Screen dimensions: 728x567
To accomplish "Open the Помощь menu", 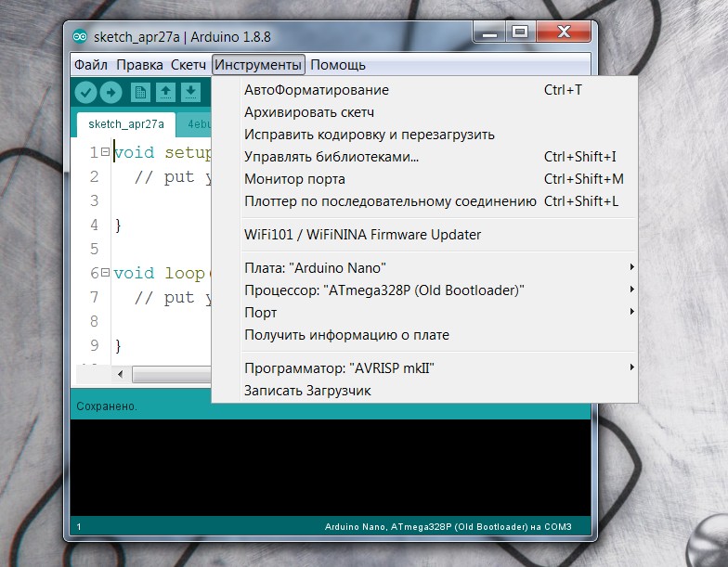I will [x=338, y=65].
